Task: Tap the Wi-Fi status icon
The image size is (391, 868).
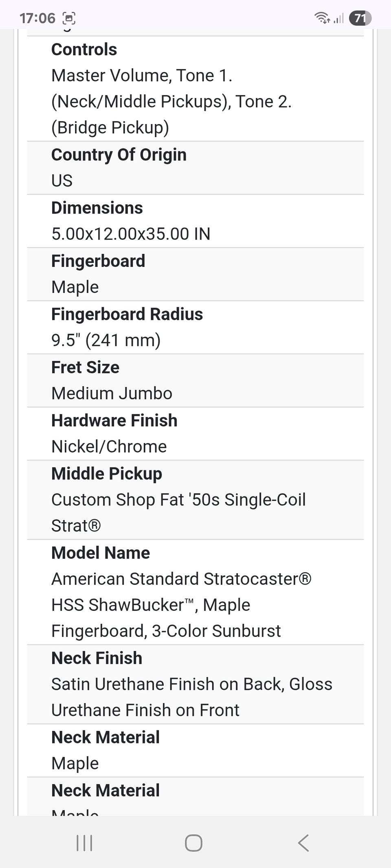Action: pyautogui.click(x=322, y=18)
